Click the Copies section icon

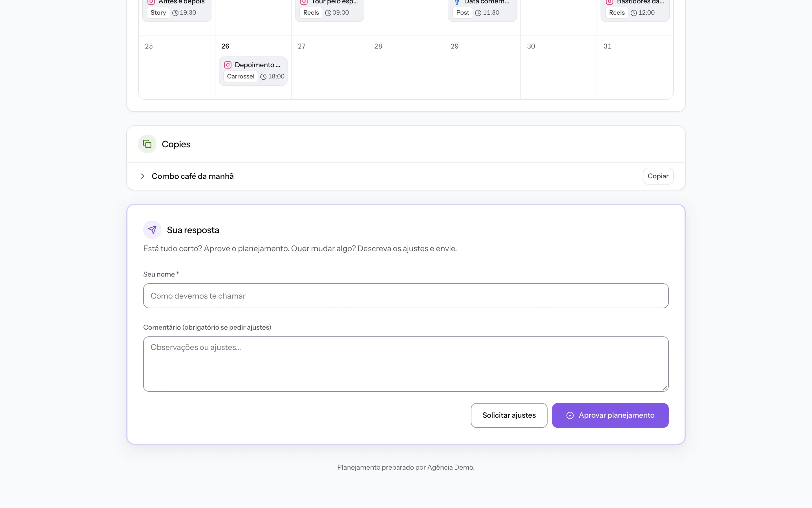(147, 144)
